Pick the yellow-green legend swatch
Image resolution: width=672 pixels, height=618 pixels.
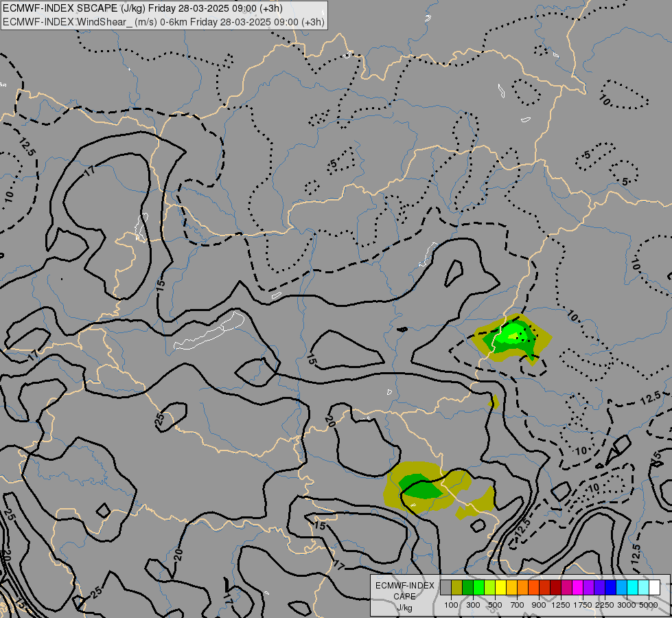click(489, 588)
